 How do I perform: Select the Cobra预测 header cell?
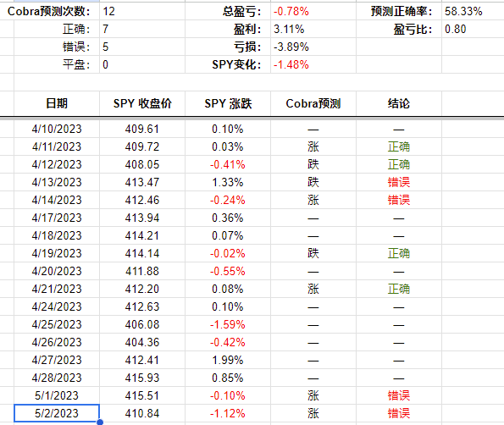point(313,103)
